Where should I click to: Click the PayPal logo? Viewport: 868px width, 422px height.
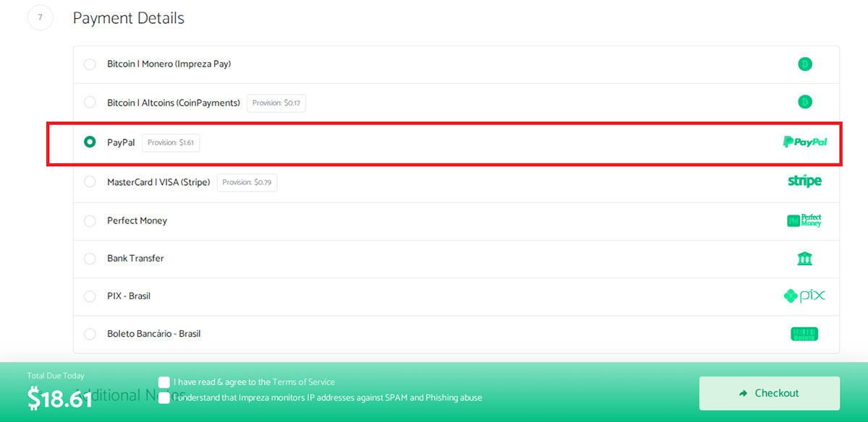805,142
